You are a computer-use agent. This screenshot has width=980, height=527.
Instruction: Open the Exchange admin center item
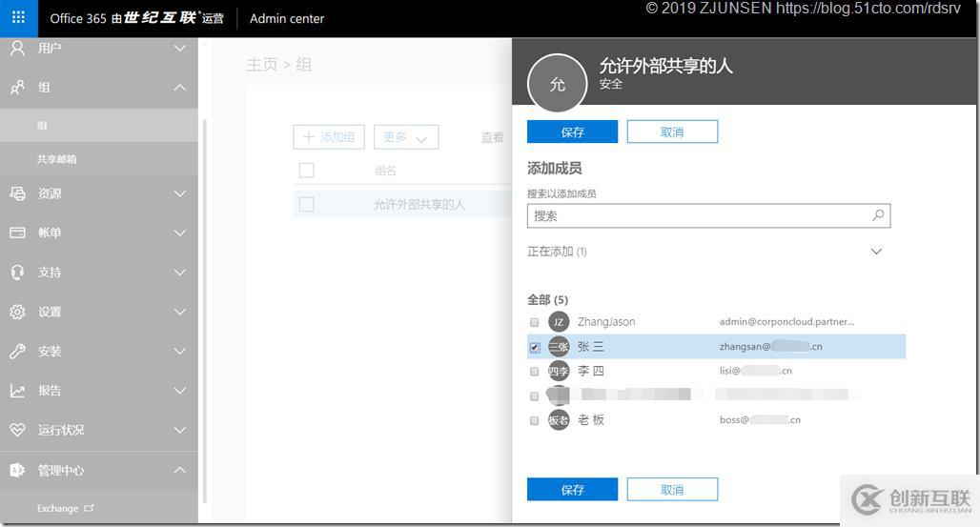tap(99, 508)
